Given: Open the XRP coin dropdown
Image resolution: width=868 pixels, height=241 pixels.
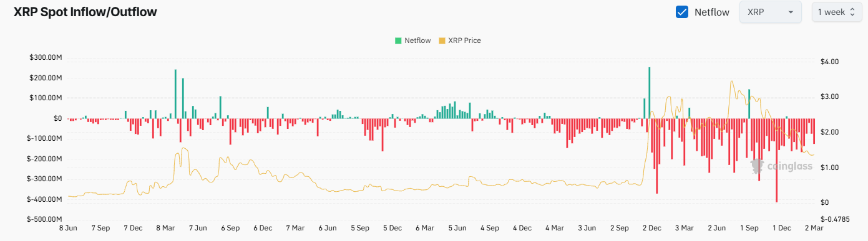Looking at the screenshot, I should click(771, 12).
